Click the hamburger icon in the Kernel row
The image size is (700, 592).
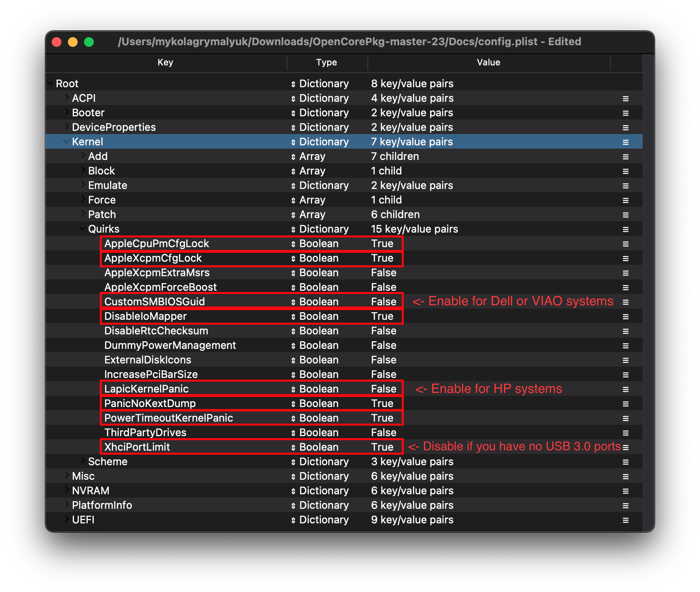click(x=625, y=142)
